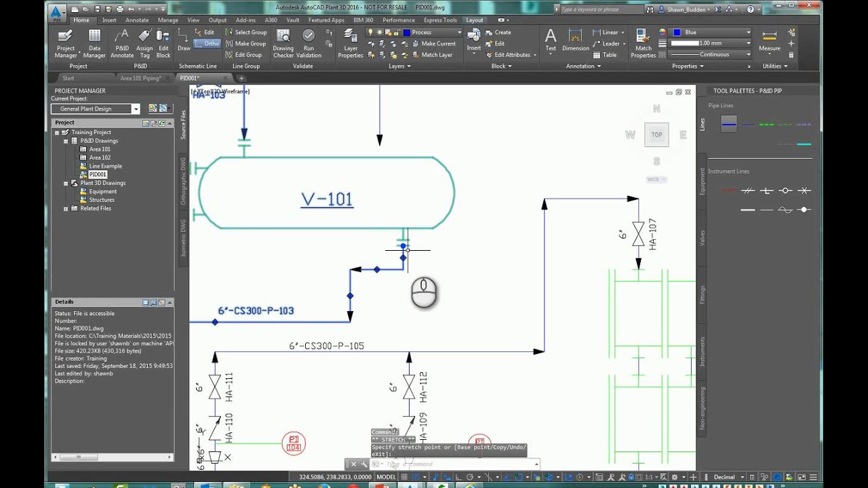Screen dimensions: 868x488
Task: Open the Manage ribbon tab
Action: point(168,20)
